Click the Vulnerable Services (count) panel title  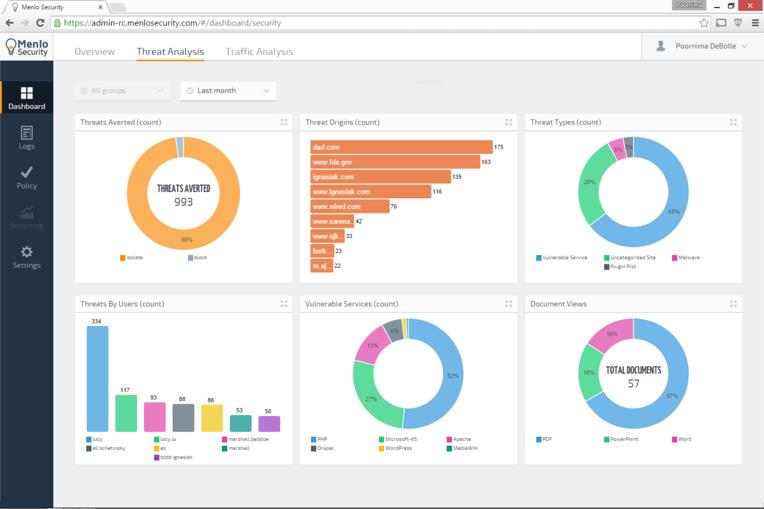pos(351,304)
